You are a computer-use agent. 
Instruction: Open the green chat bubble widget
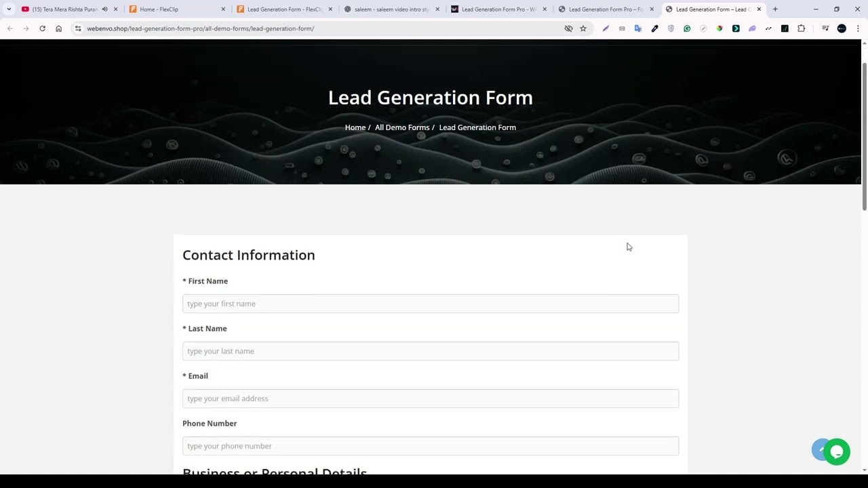pos(837,452)
